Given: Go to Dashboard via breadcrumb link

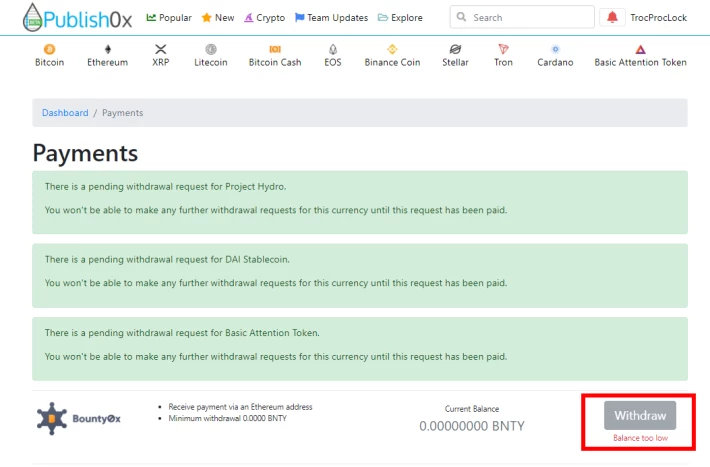Looking at the screenshot, I should (65, 113).
